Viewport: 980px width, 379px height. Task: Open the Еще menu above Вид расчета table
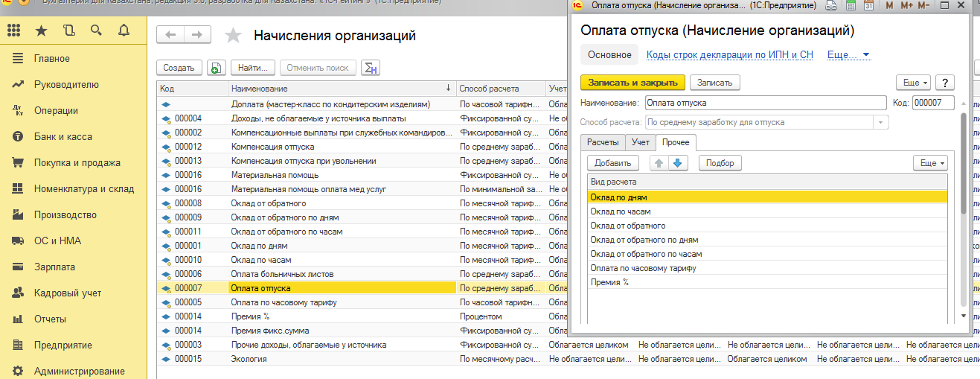point(930,162)
